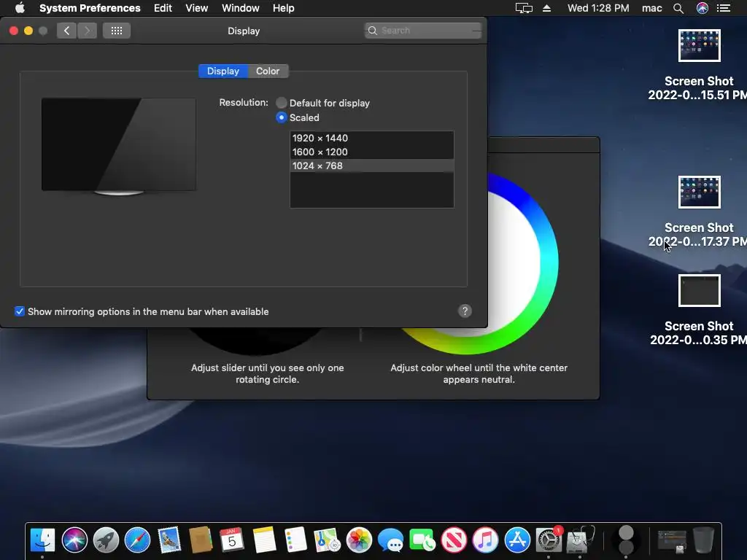The width and height of the screenshot is (747, 560).
Task: Open Contacts book icon in Dock
Action: 201,540
